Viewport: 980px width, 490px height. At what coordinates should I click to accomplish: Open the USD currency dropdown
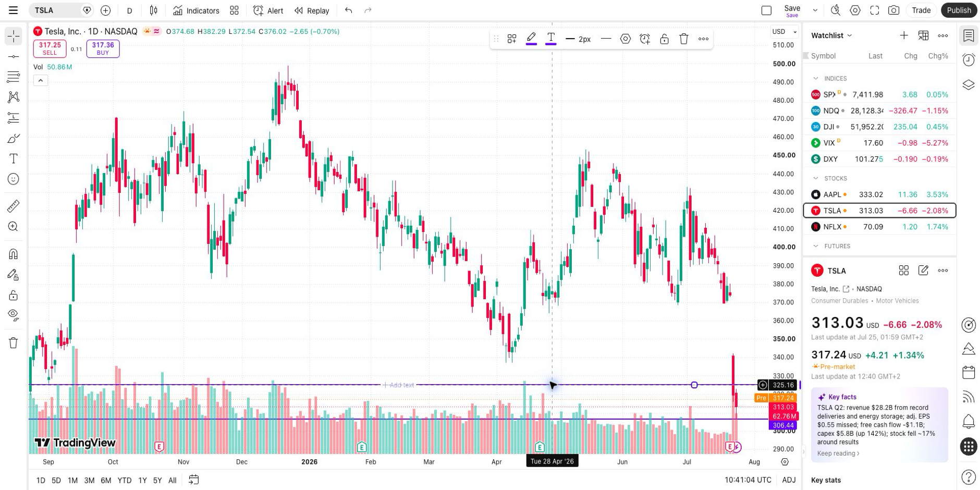click(784, 32)
